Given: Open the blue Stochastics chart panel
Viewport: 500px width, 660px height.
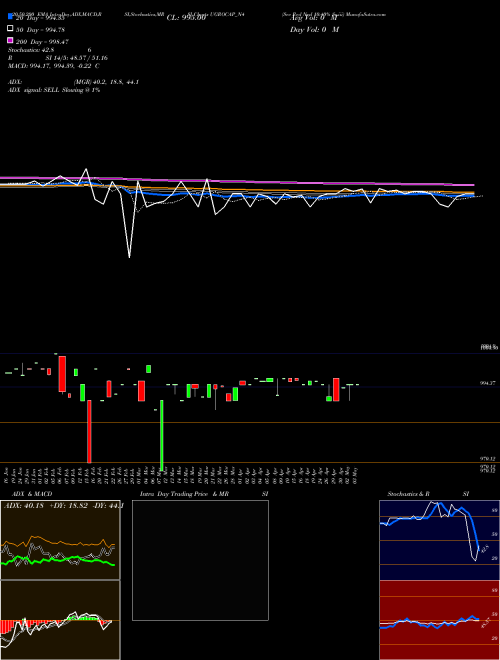Looking at the screenshot, I should pyautogui.click(x=439, y=540).
